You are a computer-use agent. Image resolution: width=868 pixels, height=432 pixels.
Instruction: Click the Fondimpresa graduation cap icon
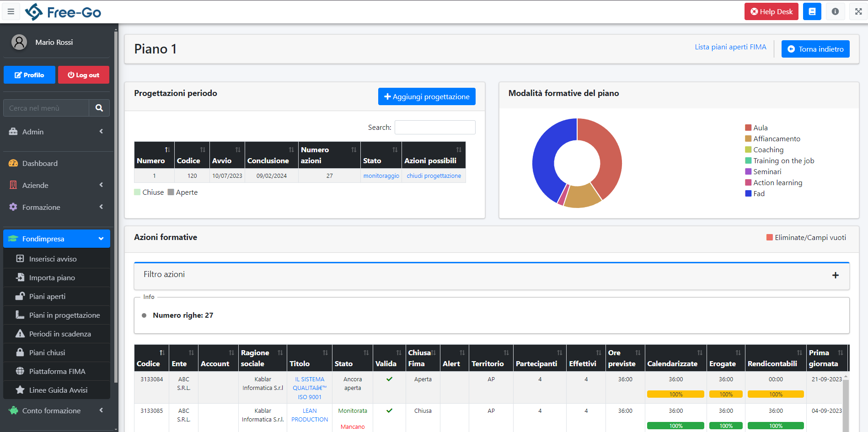click(x=13, y=239)
